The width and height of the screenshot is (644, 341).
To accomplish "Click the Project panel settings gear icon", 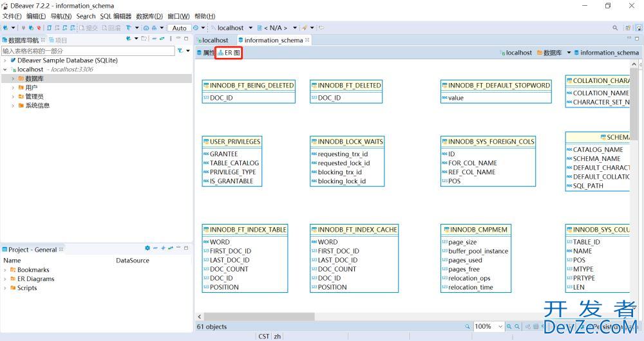I will pos(147,248).
